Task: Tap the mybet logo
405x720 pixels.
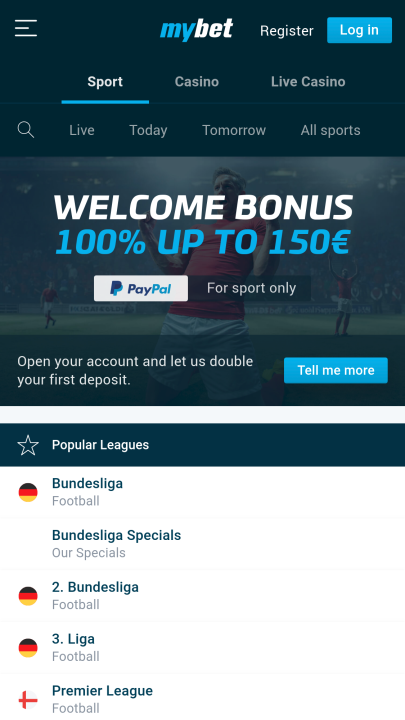Action: tap(197, 30)
